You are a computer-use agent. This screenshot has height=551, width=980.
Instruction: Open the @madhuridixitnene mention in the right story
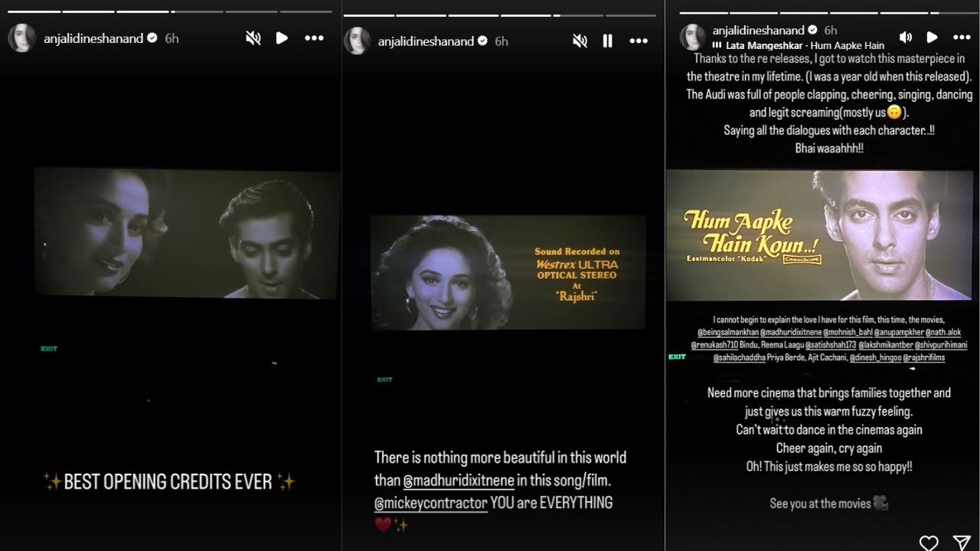pos(792,333)
